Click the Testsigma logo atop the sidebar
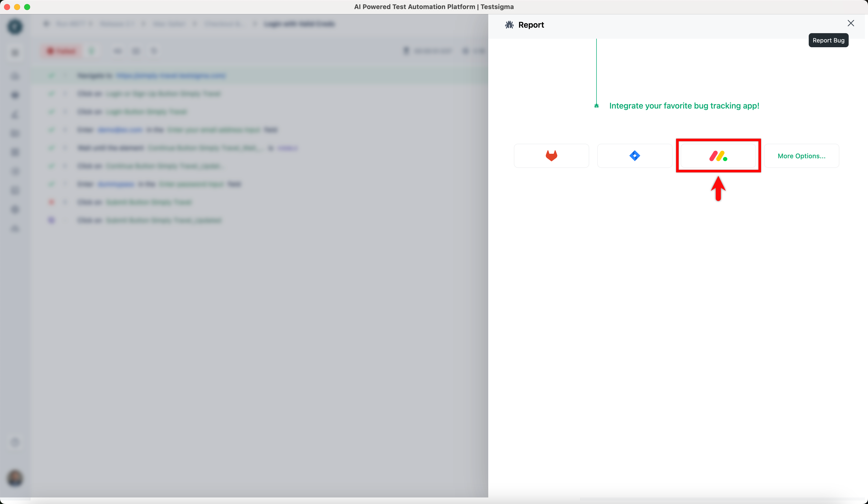 click(15, 27)
